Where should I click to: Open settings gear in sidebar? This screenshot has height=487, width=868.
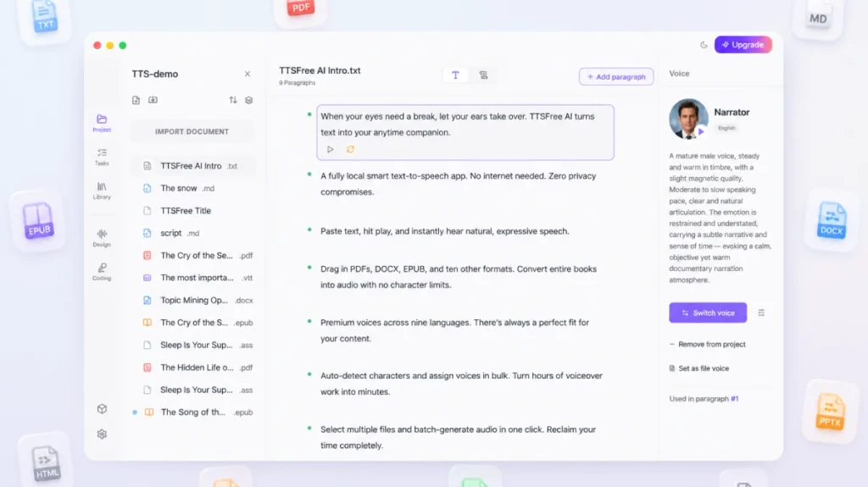pos(102,434)
